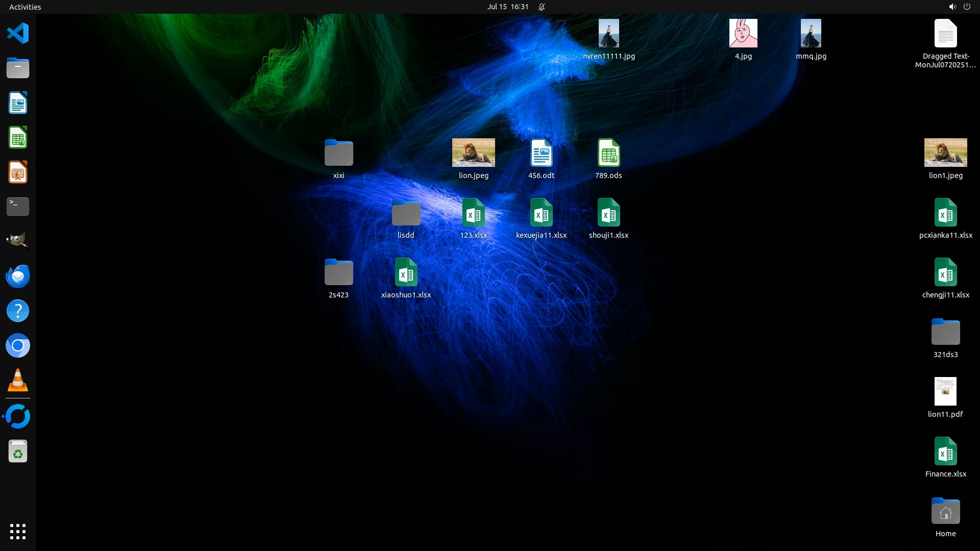Launch GIMP from the dock
Screen dimensions: 980x551
[x=18, y=241]
